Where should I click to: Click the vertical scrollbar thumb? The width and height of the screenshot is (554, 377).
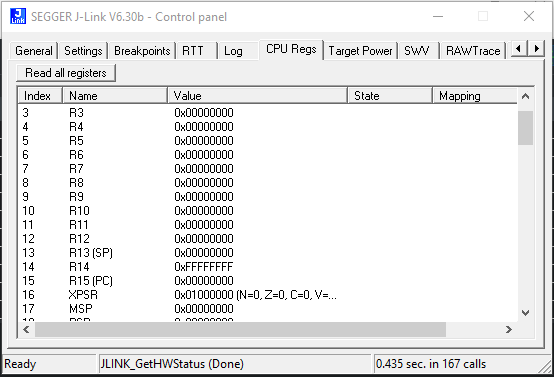525,128
